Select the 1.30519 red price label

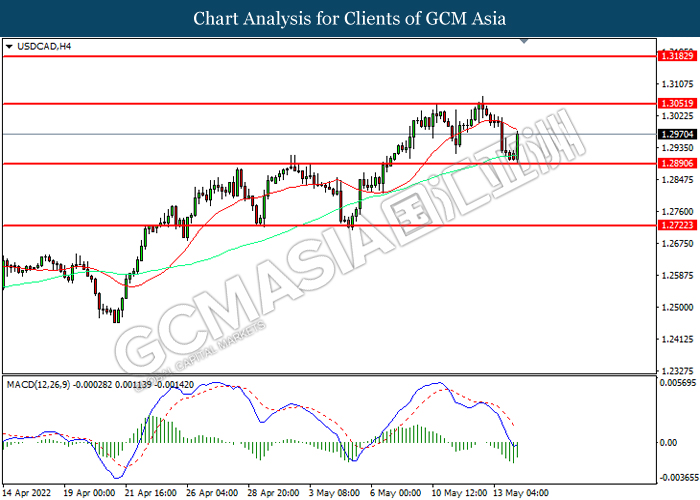(677, 104)
